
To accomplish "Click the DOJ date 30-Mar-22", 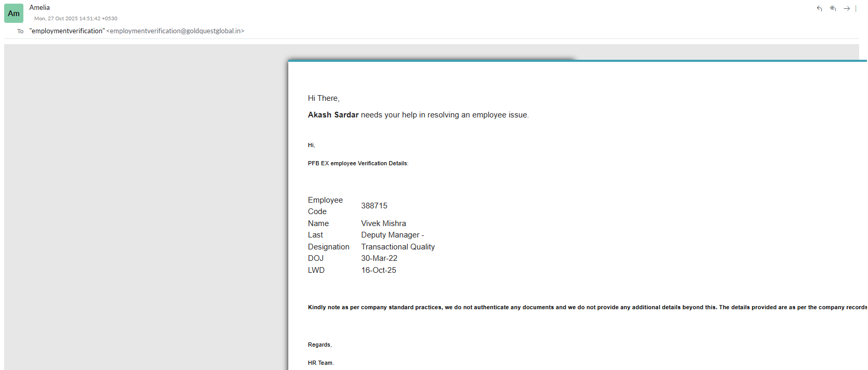I will tap(379, 258).
